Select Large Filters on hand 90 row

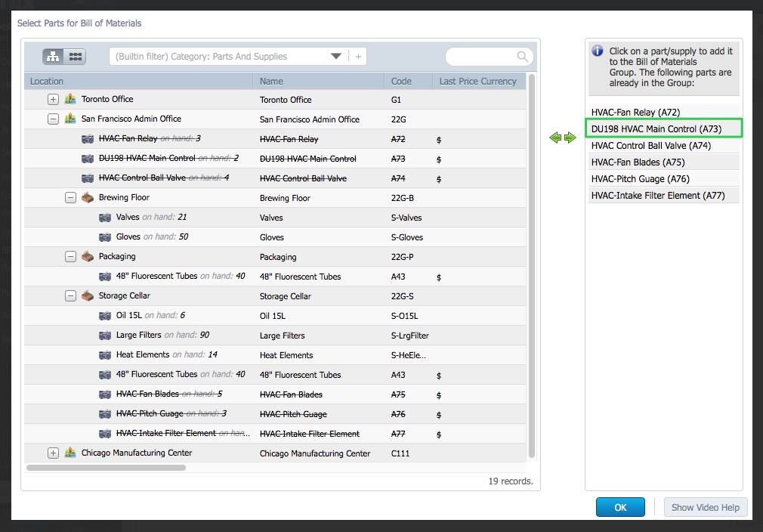(275, 336)
